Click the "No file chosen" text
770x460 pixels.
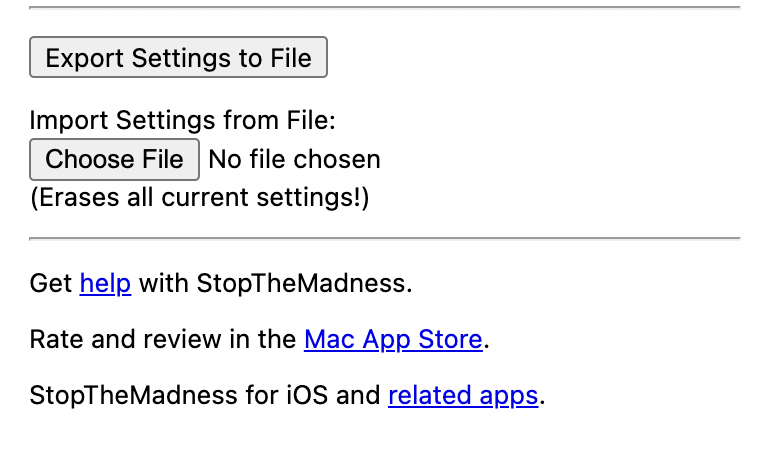coord(294,159)
